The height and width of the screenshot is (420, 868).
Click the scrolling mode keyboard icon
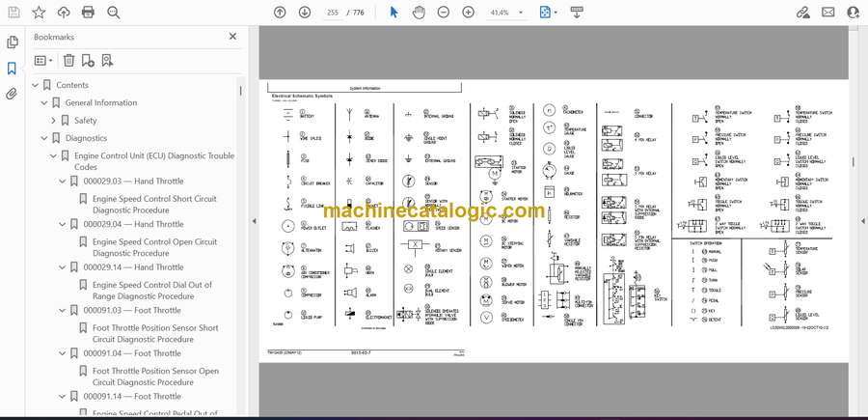577,13
